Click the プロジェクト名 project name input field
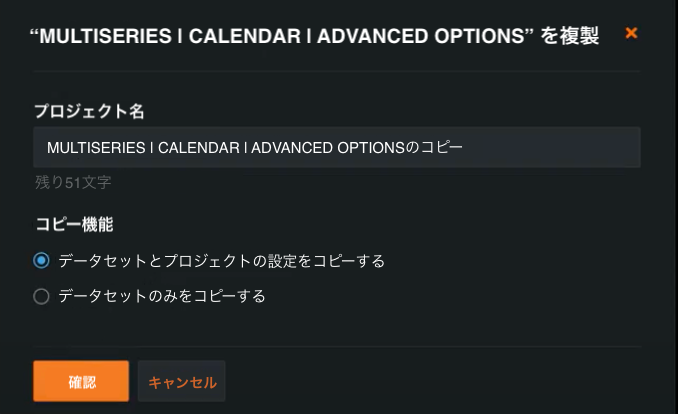This screenshot has width=678, height=414. pos(336,148)
